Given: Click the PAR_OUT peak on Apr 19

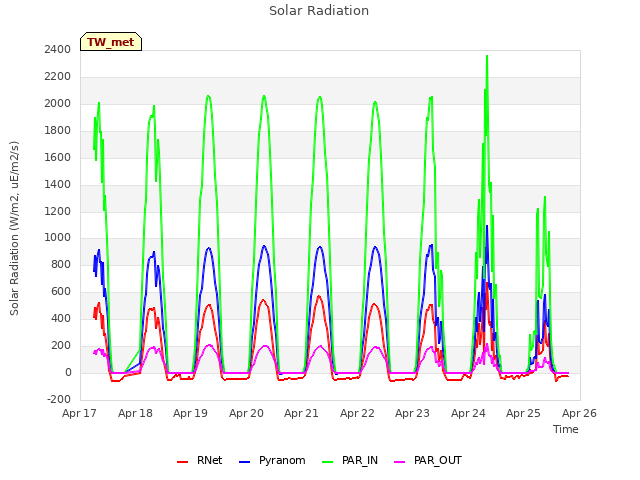Looking at the screenshot, I should click(209, 345).
